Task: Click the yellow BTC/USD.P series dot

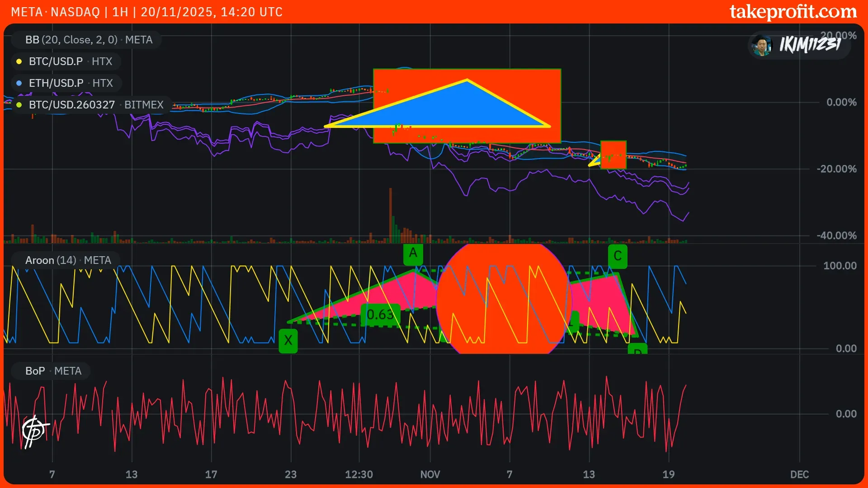Action: point(19,61)
